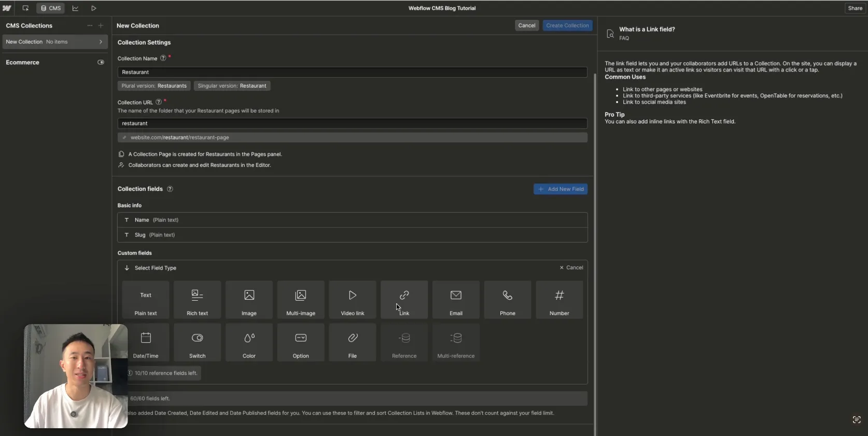Open the analytics chart icon
Image resolution: width=868 pixels, height=436 pixels.
pyautogui.click(x=75, y=8)
